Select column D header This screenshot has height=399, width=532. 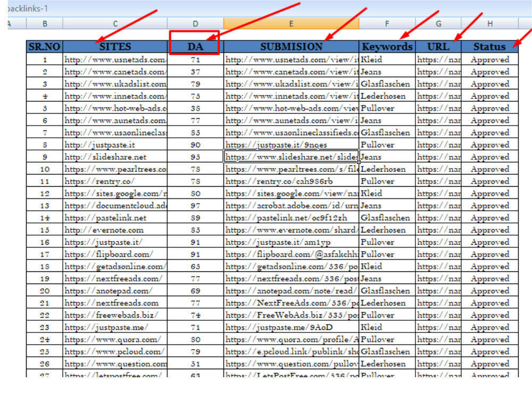coord(195,24)
